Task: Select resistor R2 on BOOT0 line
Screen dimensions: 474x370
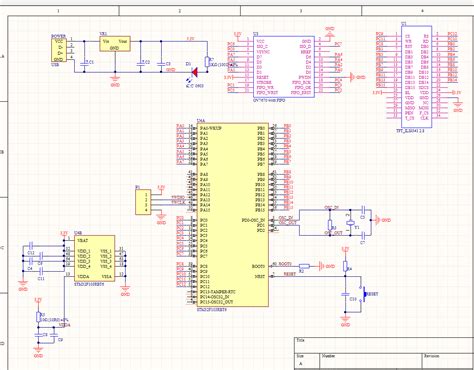Action: point(304,266)
